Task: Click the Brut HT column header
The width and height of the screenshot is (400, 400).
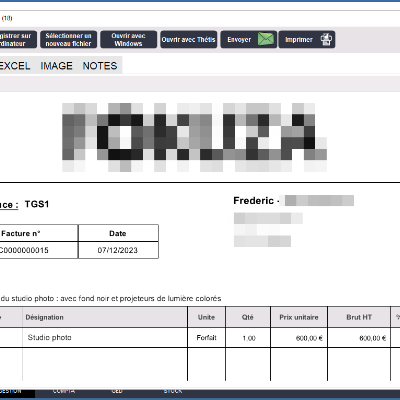Action: tap(359, 317)
